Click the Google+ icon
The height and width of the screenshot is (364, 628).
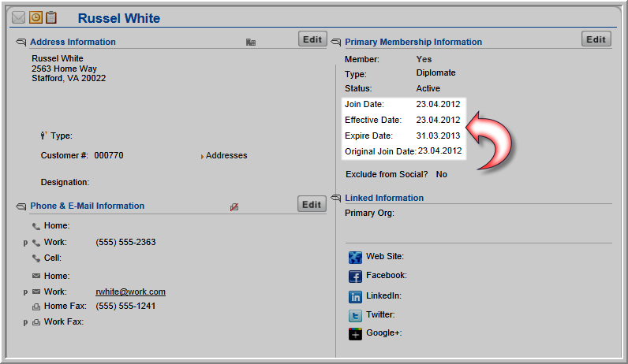tap(355, 333)
